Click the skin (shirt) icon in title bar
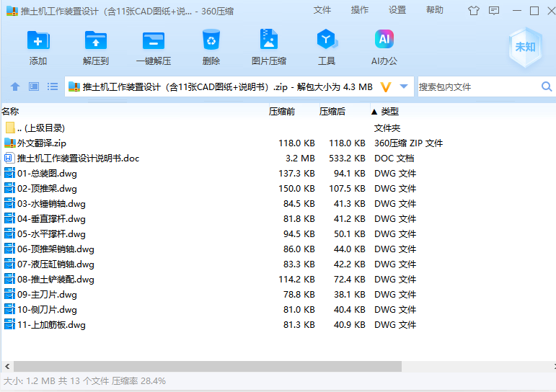556x392 pixels. [x=473, y=11]
